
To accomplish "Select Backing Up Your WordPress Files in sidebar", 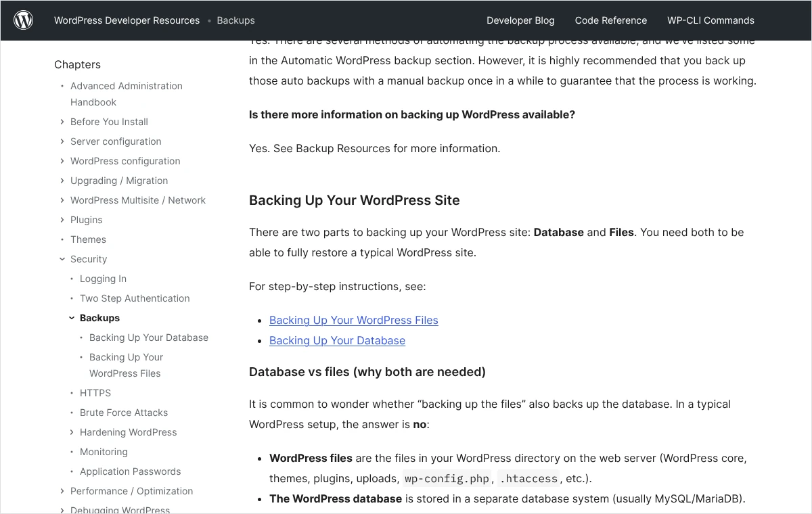I will (x=127, y=365).
